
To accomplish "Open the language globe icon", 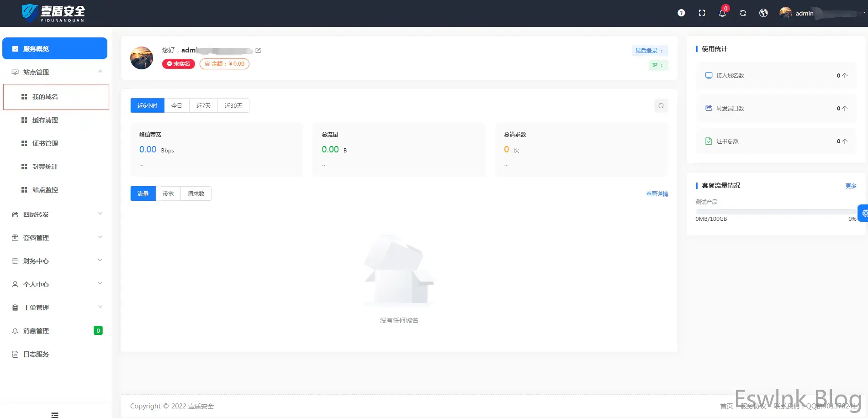I will click(763, 13).
